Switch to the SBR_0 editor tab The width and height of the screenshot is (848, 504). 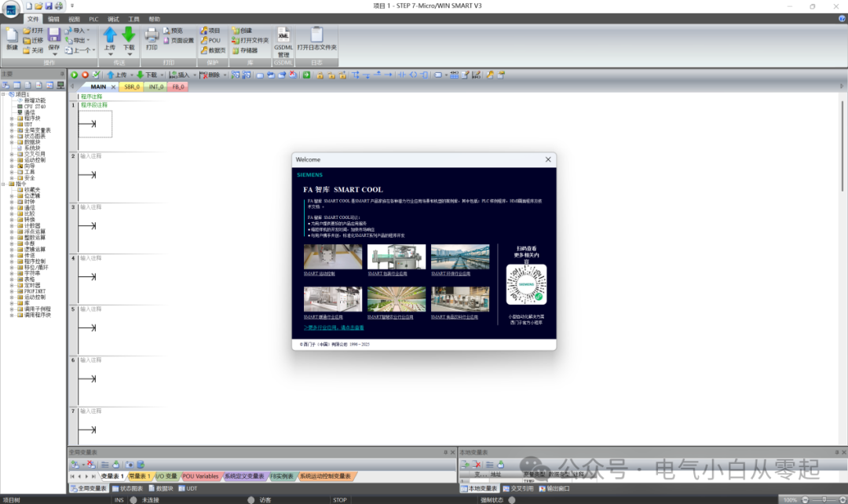[x=132, y=86]
